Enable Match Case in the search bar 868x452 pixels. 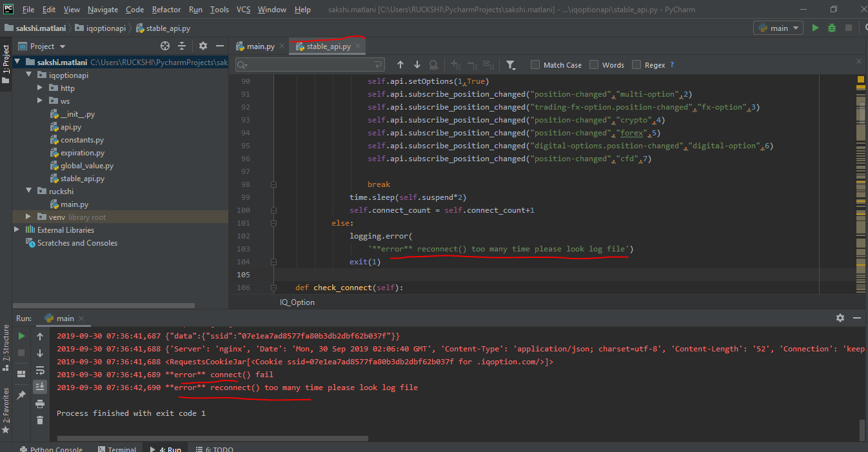click(535, 64)
